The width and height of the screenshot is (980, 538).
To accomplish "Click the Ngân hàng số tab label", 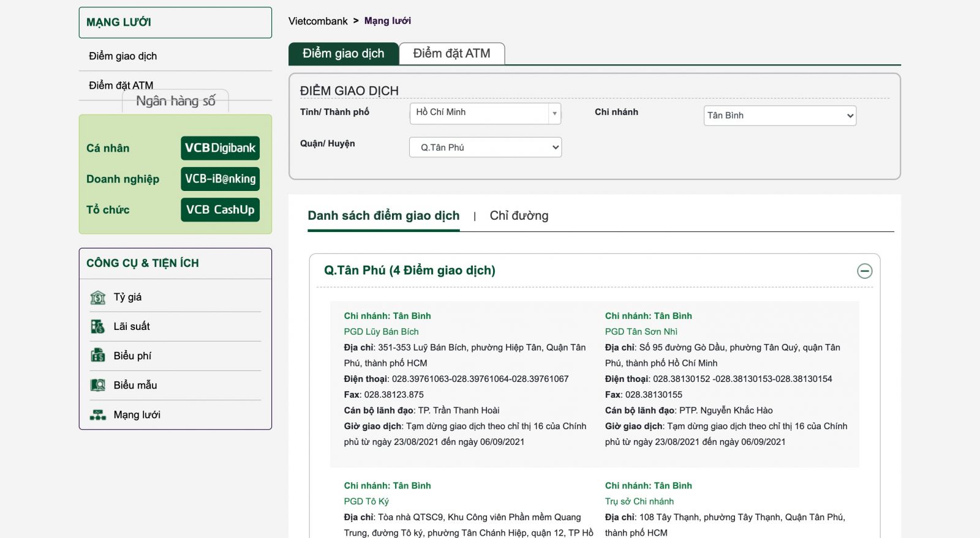I will [176, 101].
